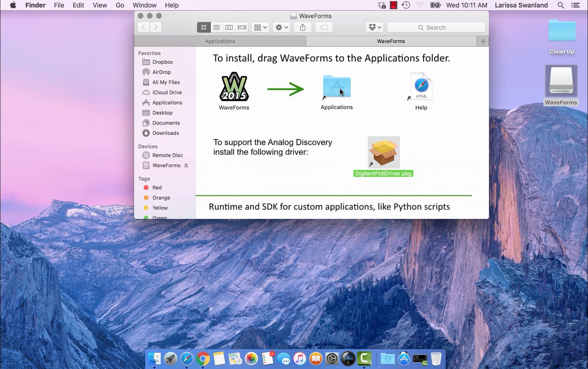
Task: Select the WaveForms tab
Action: click(391, 41)
